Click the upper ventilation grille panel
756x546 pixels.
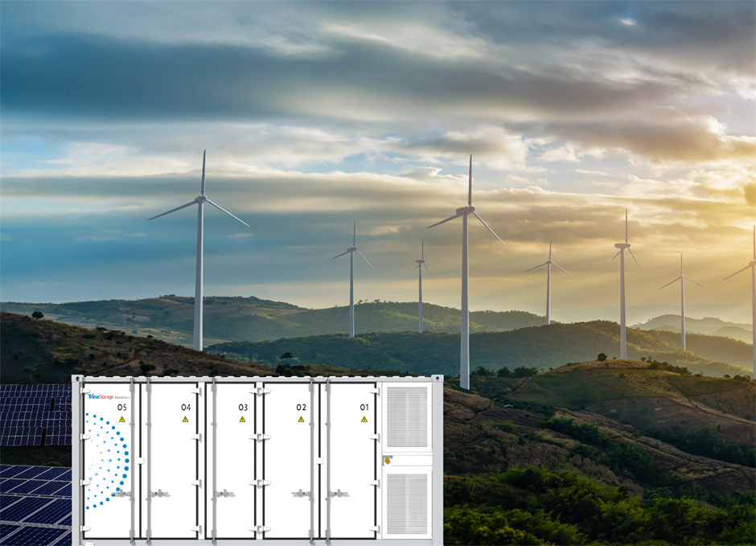[408, 417]
